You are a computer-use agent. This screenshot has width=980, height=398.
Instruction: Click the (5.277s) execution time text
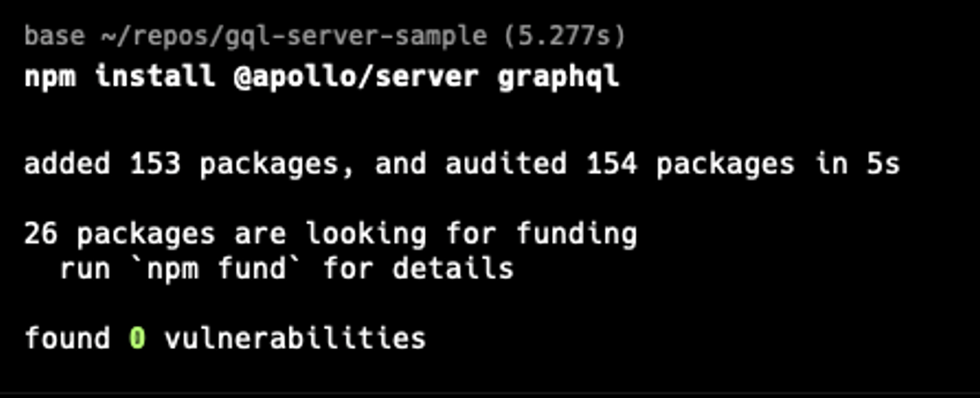coord(565,35)
